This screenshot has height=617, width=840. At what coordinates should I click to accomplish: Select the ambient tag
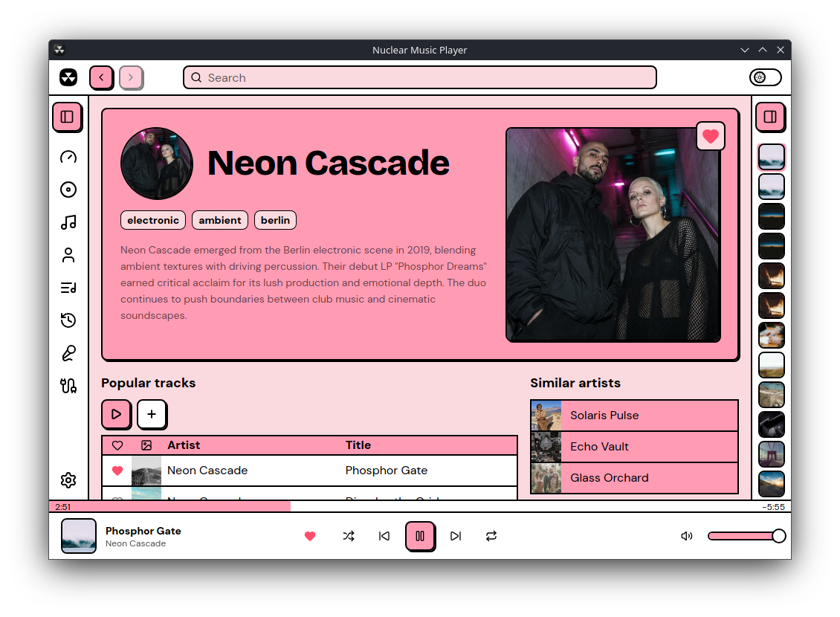pyautogui.click(x=219, y=220)
